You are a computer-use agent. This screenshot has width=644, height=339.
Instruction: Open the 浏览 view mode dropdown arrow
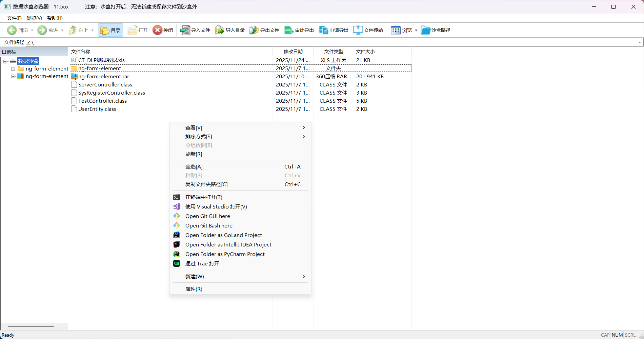pyautogui.click(x=416, y=30)
